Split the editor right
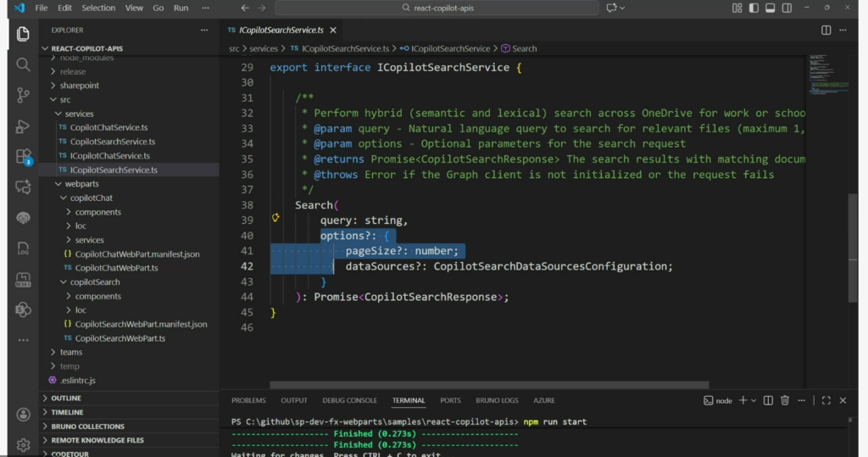Image resolution: width=868 pixels, height=457 pixels. point(826,30)
